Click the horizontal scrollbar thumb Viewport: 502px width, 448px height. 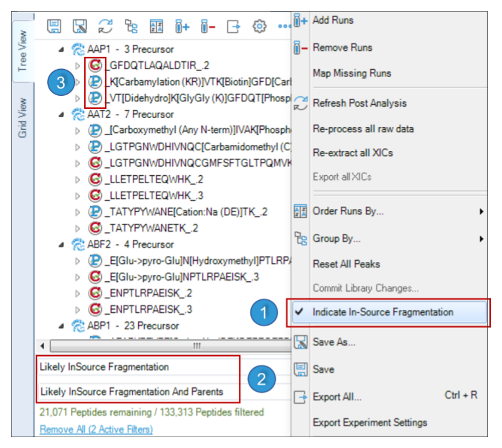click(172, 346)
